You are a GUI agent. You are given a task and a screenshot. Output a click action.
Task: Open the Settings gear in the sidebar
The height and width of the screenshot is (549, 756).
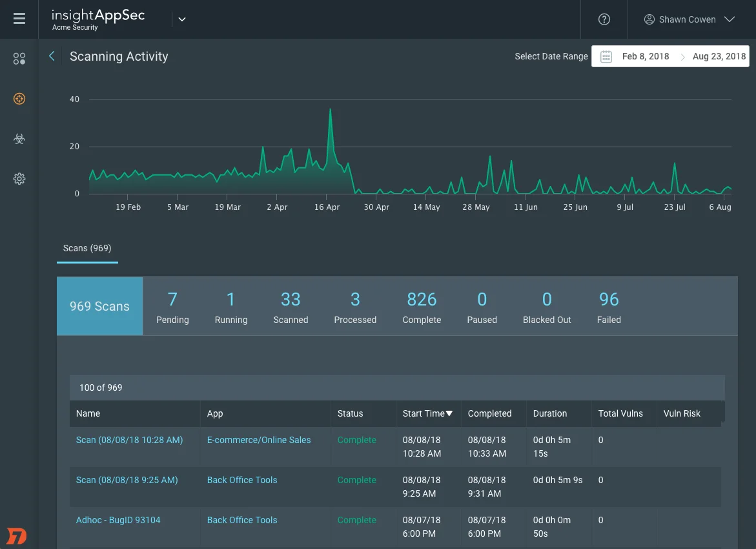(x=19, y=179)
